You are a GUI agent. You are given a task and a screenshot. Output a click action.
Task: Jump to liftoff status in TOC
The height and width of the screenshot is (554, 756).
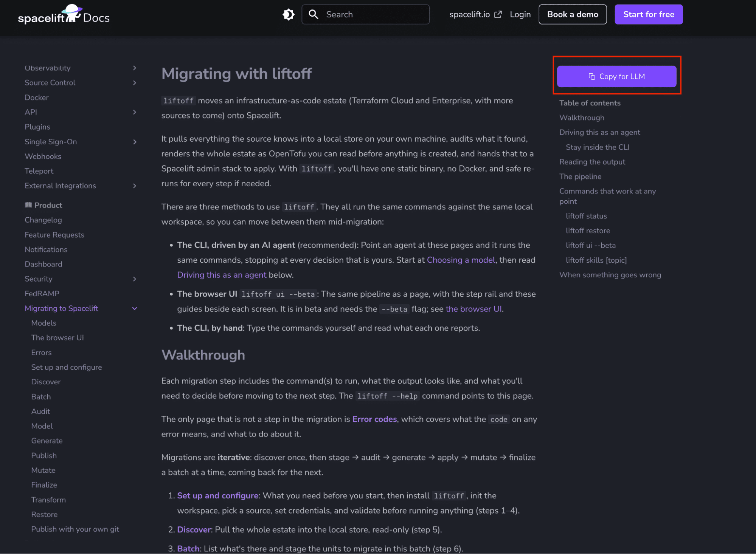point(586,216)
